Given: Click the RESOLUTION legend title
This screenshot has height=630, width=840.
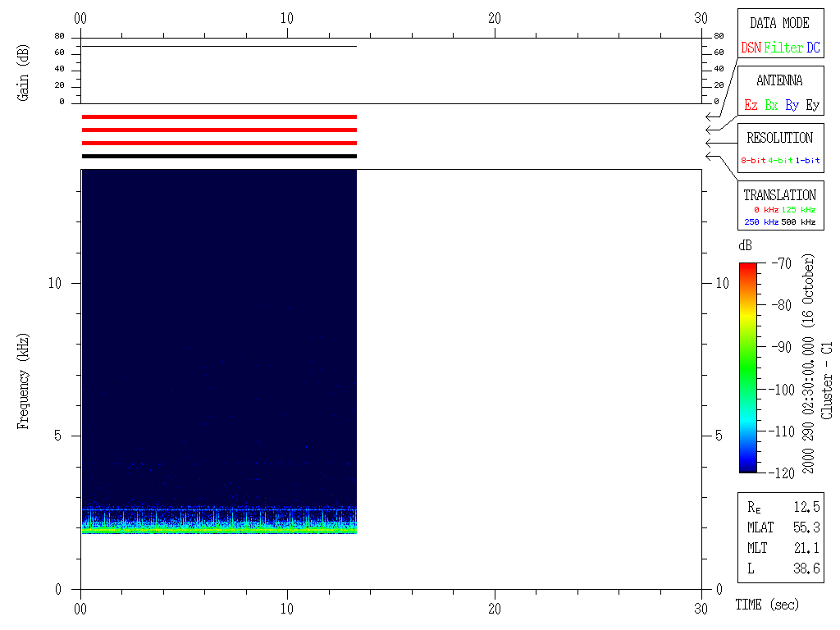Looking at the screenshot, I should (x=779, y=138).
